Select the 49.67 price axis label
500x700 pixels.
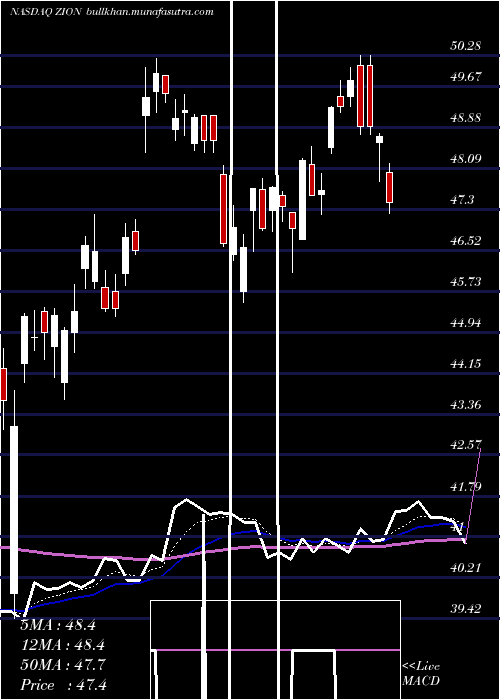(466, 77)
